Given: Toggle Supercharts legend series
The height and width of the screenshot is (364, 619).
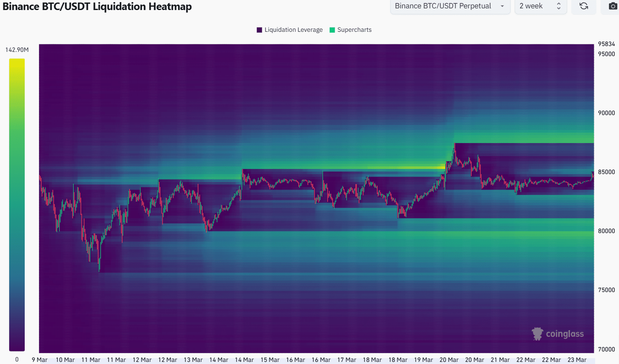Looking at the screenshot, I should pos(351,30).
